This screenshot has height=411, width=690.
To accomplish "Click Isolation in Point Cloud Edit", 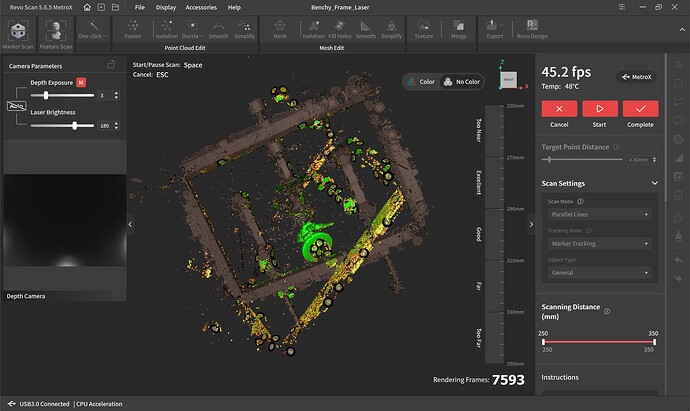I will click(x=166, y=29).
